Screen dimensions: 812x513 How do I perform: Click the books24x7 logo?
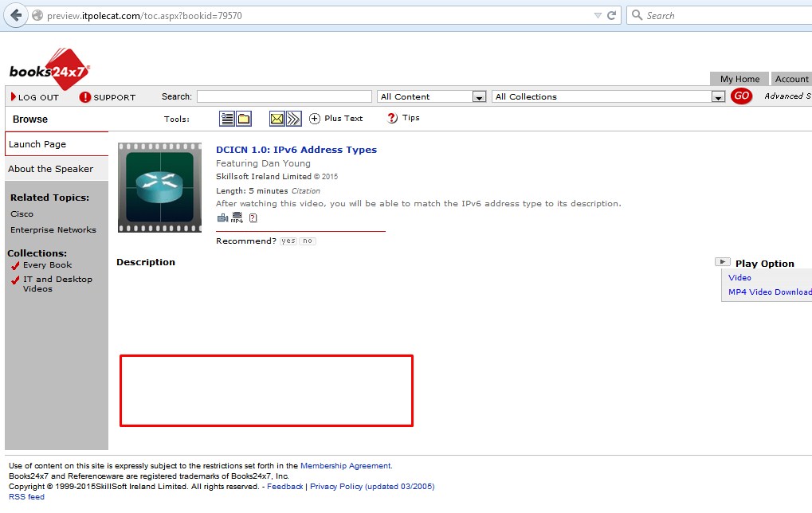pyautogui.click(x=49, y=69)
